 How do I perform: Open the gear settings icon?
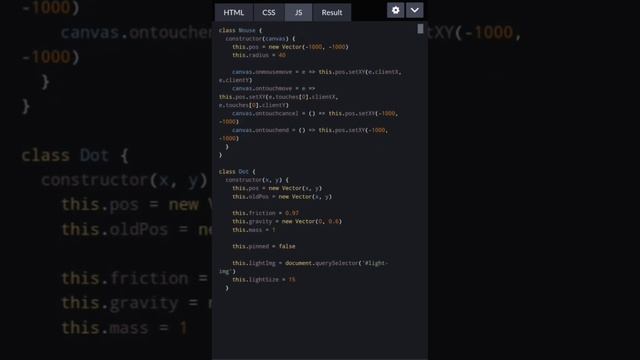coord(396,10)
